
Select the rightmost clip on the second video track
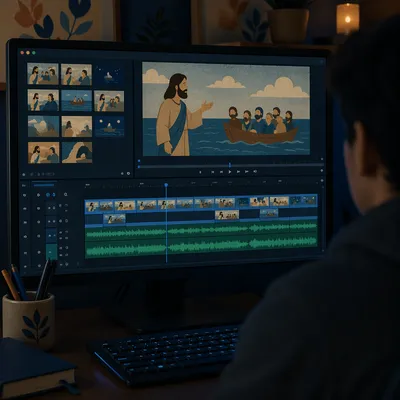[269, 213]
